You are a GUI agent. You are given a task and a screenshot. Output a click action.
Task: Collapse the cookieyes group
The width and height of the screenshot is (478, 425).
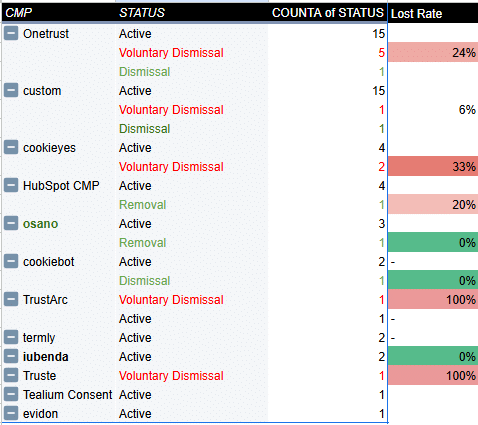click(x=11, y=147)
